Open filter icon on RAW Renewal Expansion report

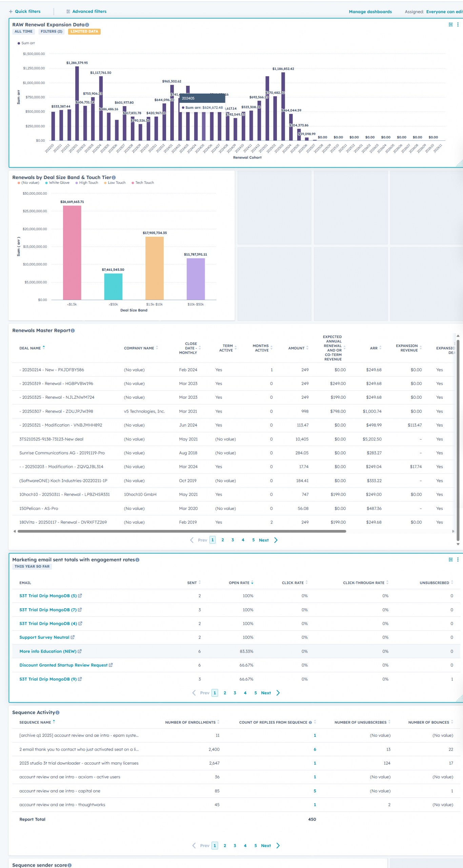[x=450, y=24]
